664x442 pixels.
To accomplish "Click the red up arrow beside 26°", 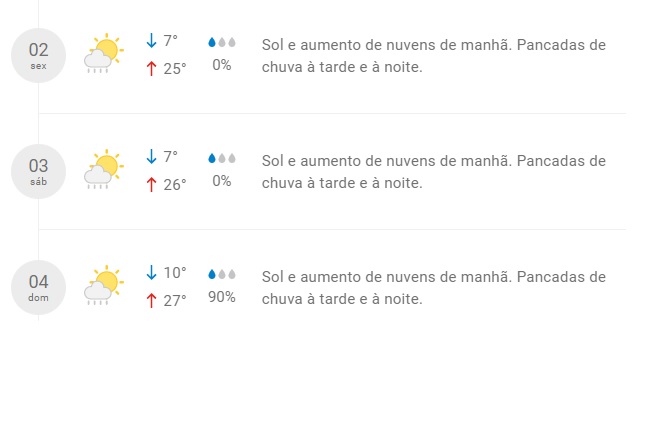I will 152,184.
